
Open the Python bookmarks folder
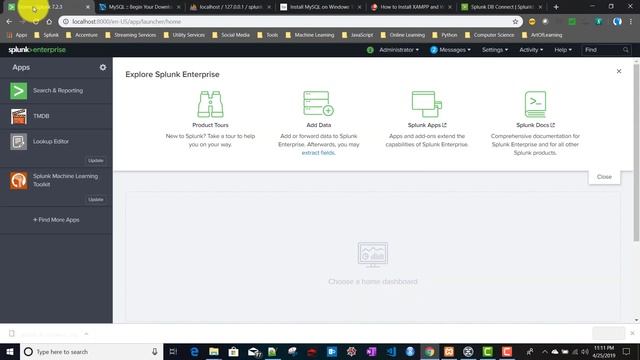(445, 35)
